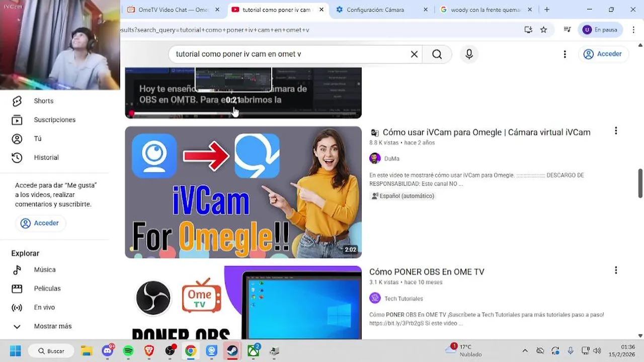Open OBS Studio from taskbar
The height and width of the screenshot is (362, 644).
pos(170,351)
